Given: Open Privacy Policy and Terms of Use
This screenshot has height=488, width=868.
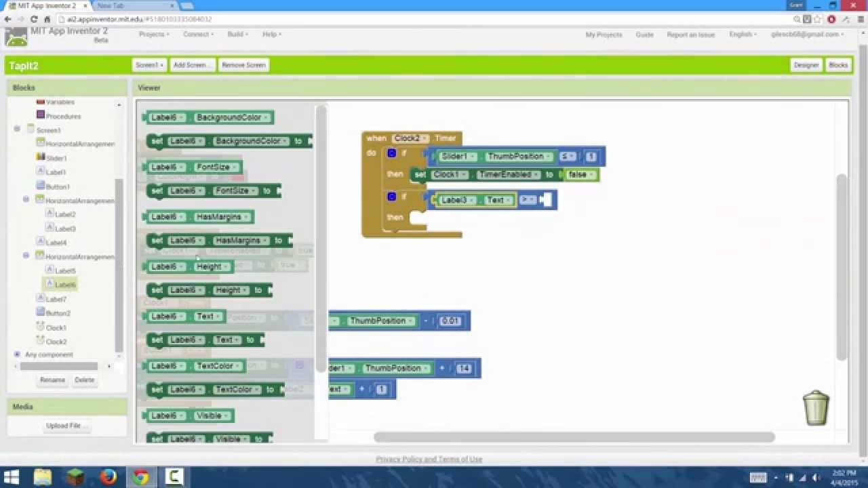Looking at the screenshot, I should click(x=429, y=459).
